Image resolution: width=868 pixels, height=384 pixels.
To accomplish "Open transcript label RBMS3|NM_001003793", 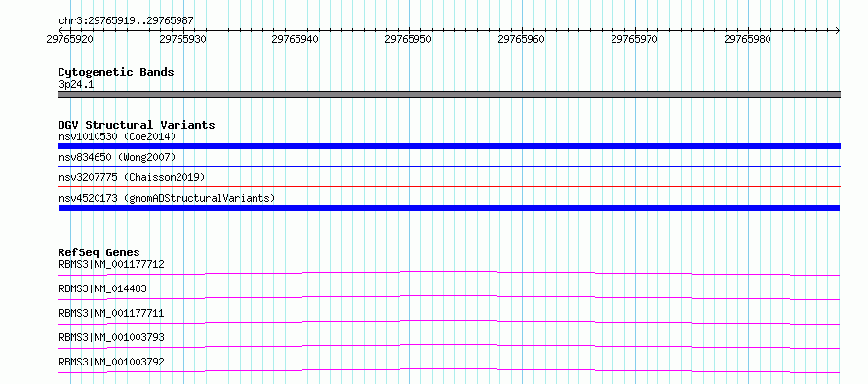I will coord(111,337).
